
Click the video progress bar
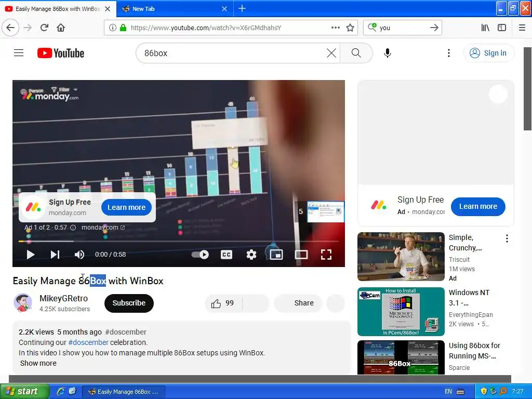coord(179,241)
